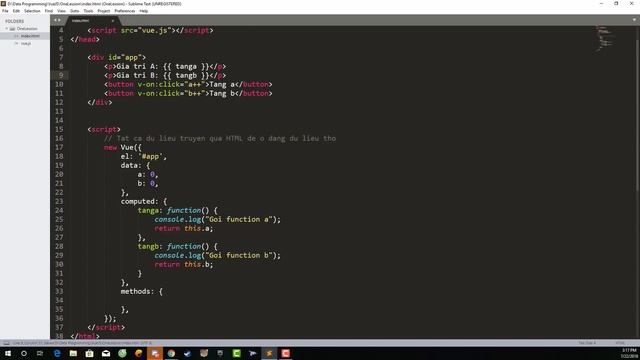The width and height of the screenshot is (640, 360).
Task: Collapse the OneLession folder arrow
Action: coord(7,29)
